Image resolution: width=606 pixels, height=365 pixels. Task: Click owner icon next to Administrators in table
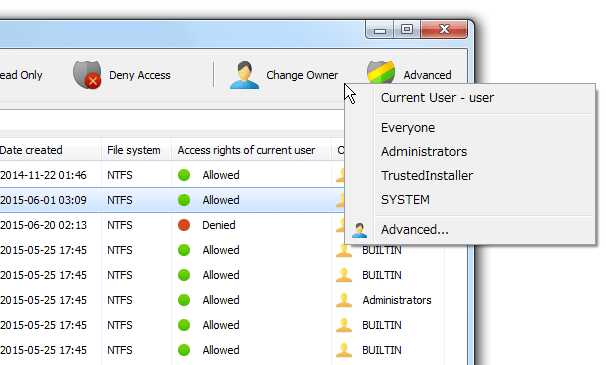coord(344,300)
